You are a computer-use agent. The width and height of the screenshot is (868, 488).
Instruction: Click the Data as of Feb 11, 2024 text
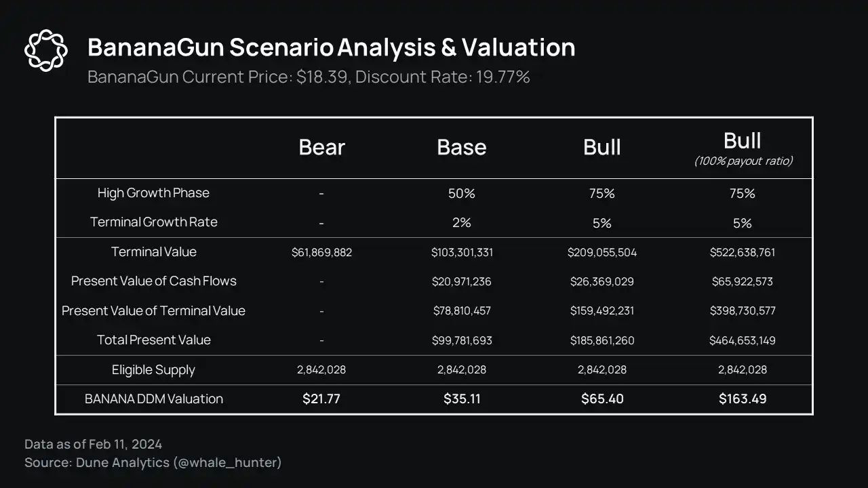point(93,445)
